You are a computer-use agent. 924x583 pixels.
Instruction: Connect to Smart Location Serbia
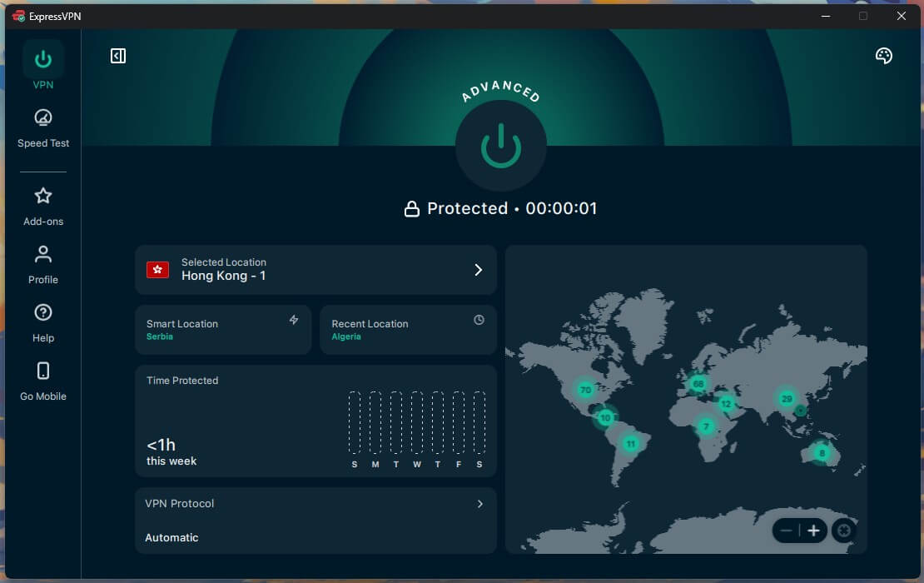[223, 330]
